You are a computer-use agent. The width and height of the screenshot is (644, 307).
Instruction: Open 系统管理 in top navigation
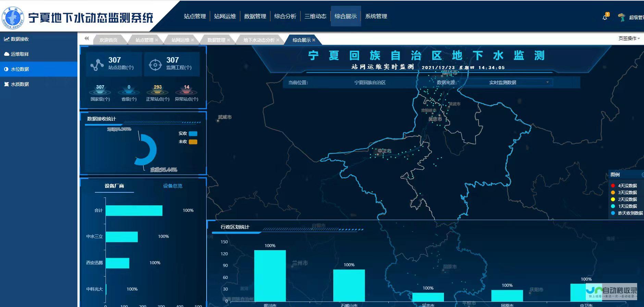pyautogui.click(x=376, y=16)
